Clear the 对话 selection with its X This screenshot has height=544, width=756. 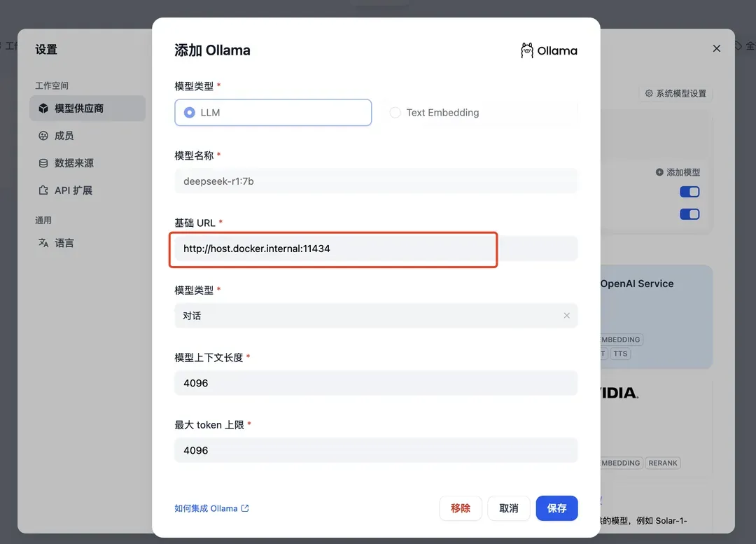click(566, 315)
